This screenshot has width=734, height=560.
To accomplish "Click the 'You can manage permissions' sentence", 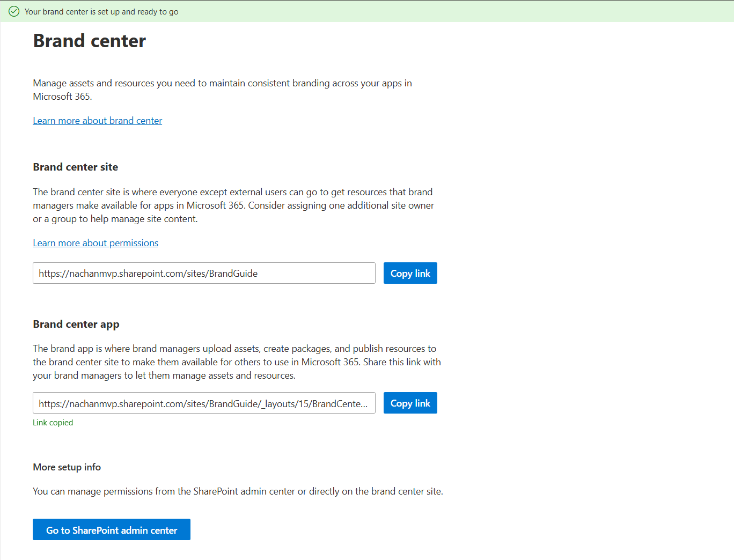I will point(238,491).
